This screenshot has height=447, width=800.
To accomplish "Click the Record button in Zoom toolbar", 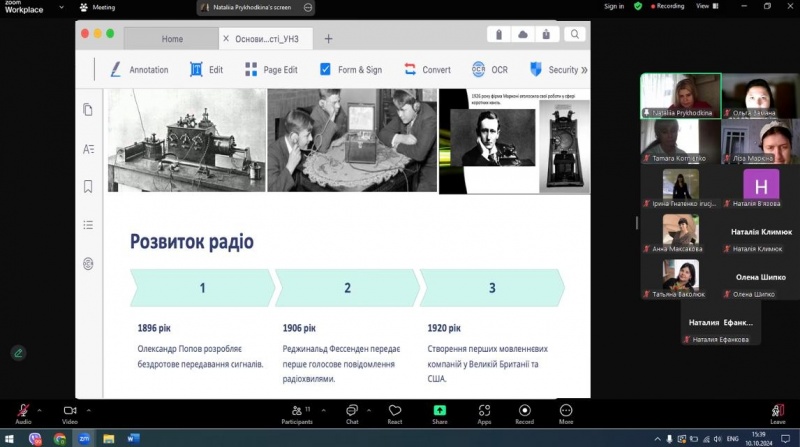I will pyautogui.click(x=524, y=412).
